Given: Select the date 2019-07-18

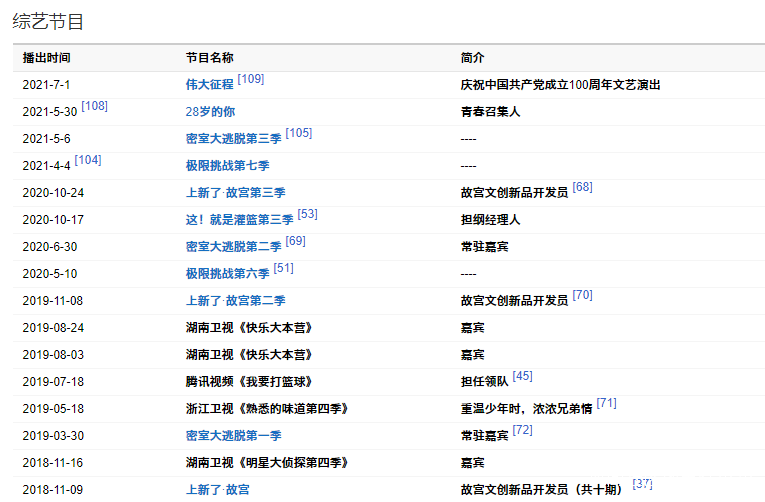Looking at the screenshot, I should (x=53, y=382).
